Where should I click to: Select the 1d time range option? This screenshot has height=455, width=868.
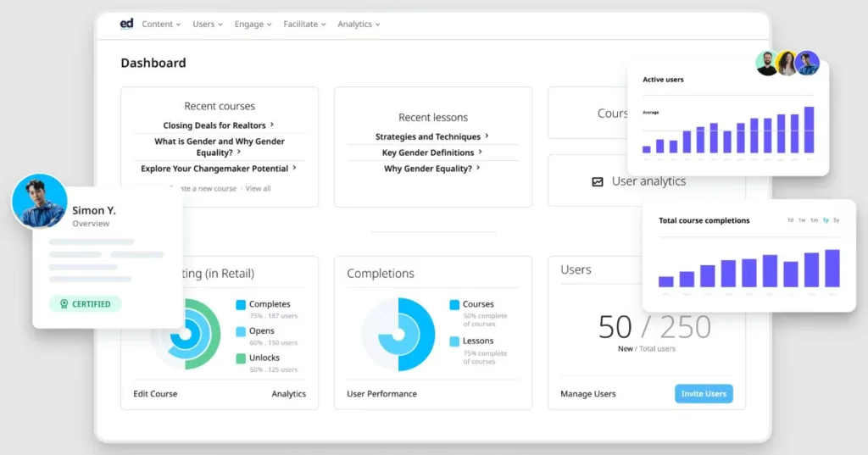tap(790, 220)
